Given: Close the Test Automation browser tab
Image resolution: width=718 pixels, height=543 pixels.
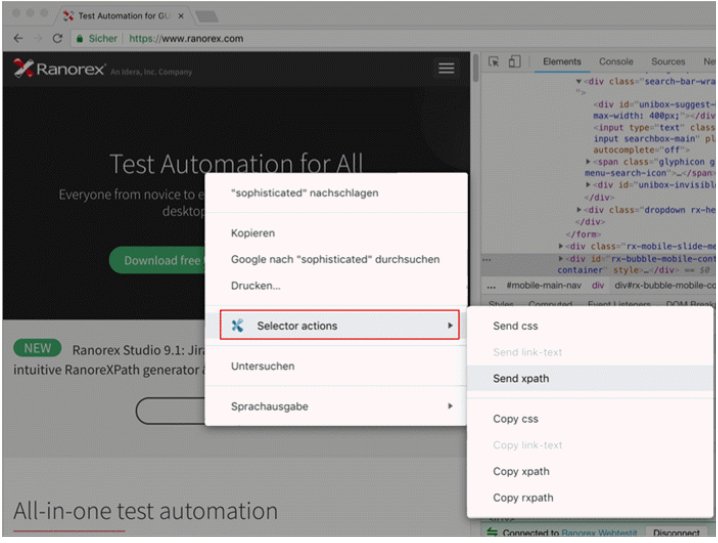Looking at the screenshot, I should [180, 16].
